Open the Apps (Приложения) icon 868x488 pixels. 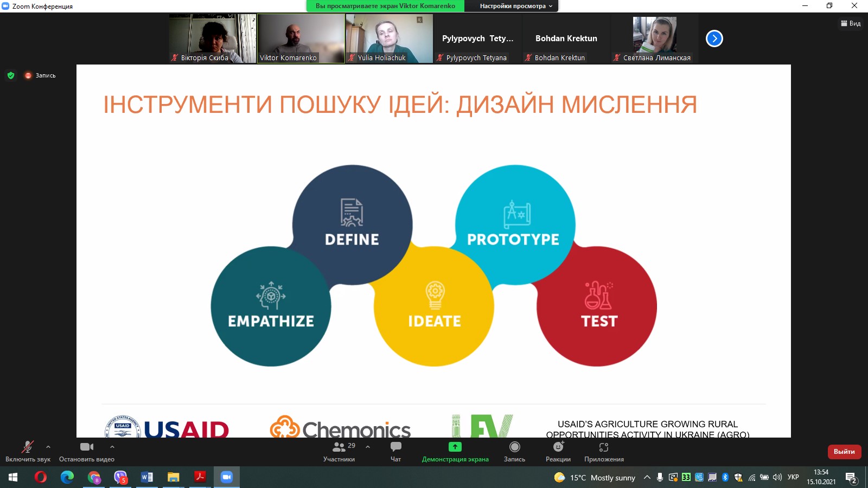click(x=604, y=447)
